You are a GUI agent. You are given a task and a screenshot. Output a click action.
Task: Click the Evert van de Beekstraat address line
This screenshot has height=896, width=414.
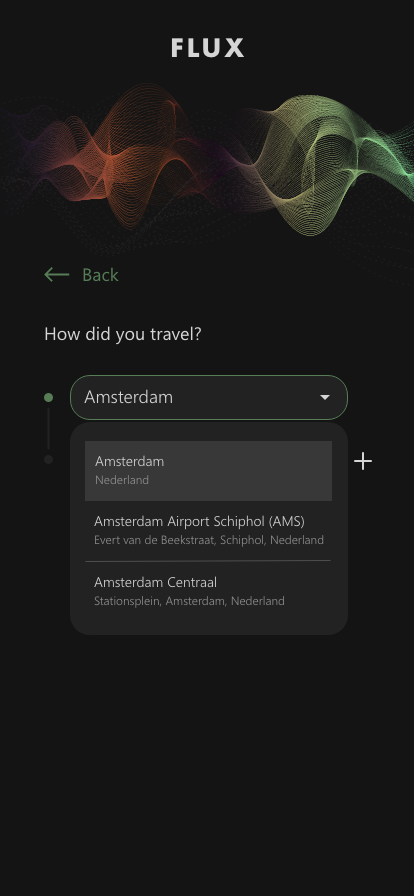(x=209, y=540)
